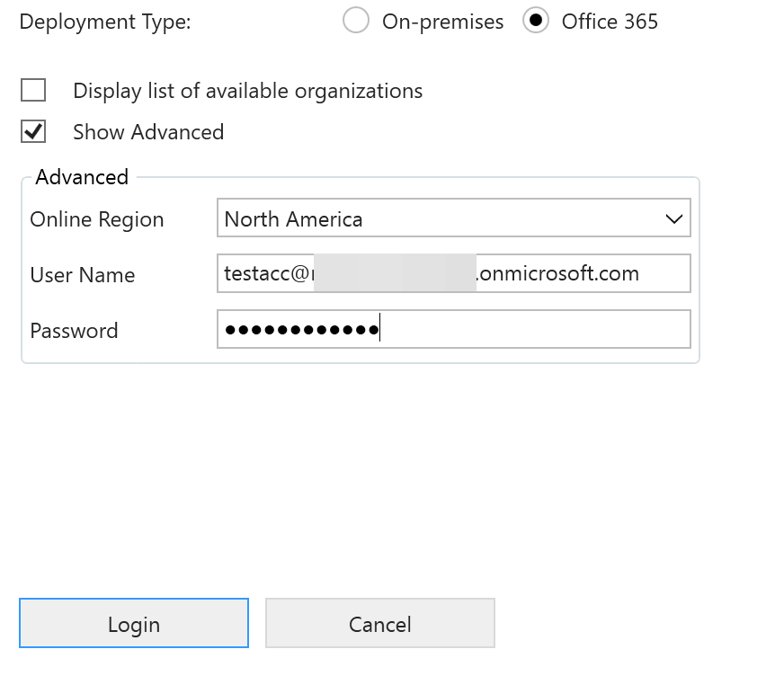784x676 pixels.
Task: Click the Login button
Action: pos(134,623)
